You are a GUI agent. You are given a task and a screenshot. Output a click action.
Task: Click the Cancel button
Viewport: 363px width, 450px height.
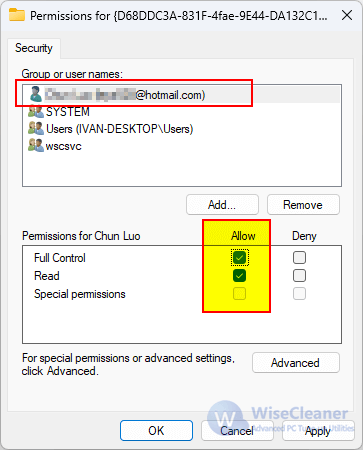pos(237,431)
